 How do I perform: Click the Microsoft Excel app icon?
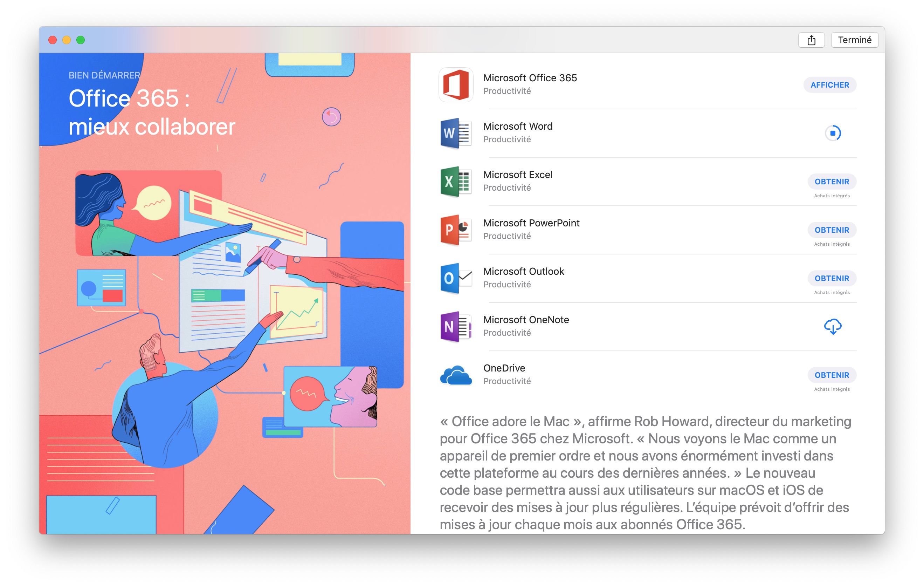pyautogui.click(x=456, y=181)
